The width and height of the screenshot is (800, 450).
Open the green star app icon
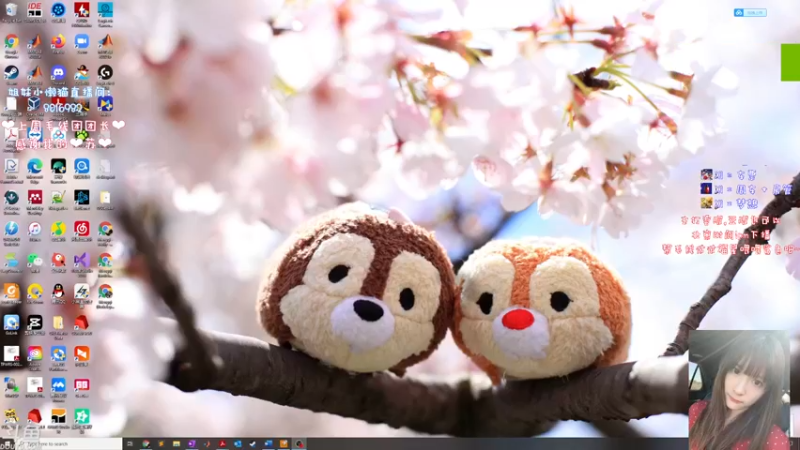(x=82, y=416)
